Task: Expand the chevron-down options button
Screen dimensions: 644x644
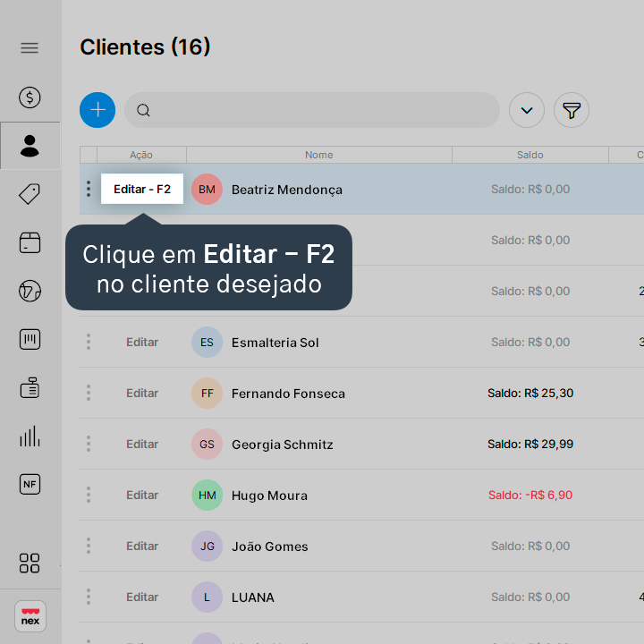Action: pos(527,110)
